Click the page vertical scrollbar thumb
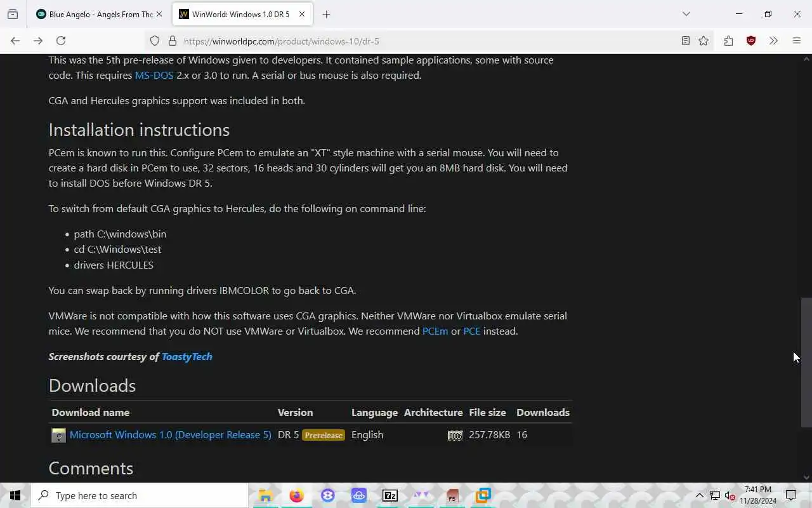This screenshot has height=508, width=812. click(x=806, y=362)
